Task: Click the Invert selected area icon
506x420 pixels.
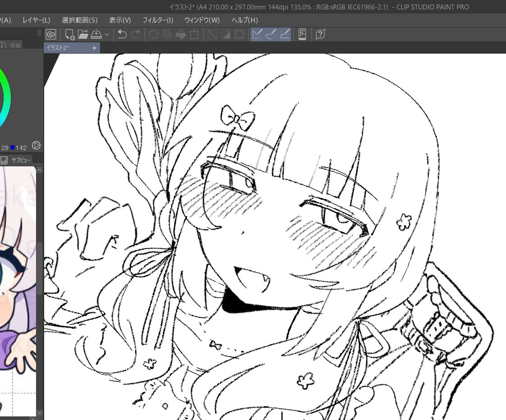Action: 226,34
